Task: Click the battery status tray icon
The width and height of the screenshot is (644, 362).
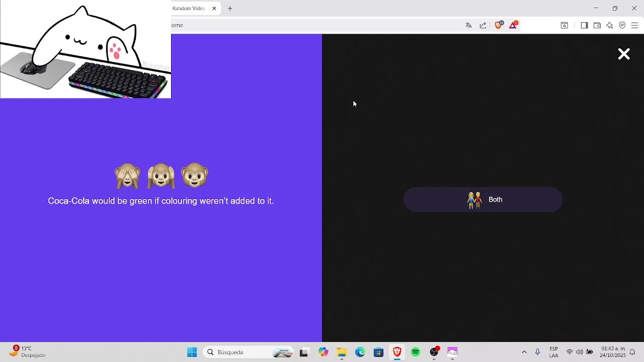Action: 590,352
